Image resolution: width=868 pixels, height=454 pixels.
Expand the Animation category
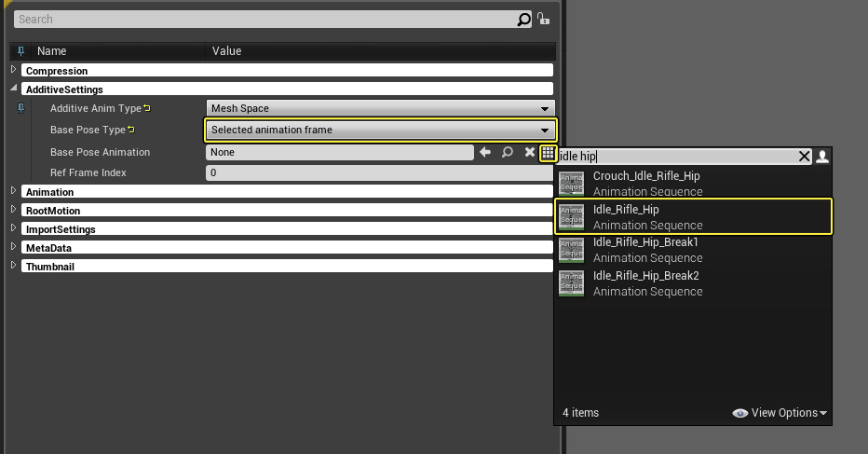(x=13, y=191)
